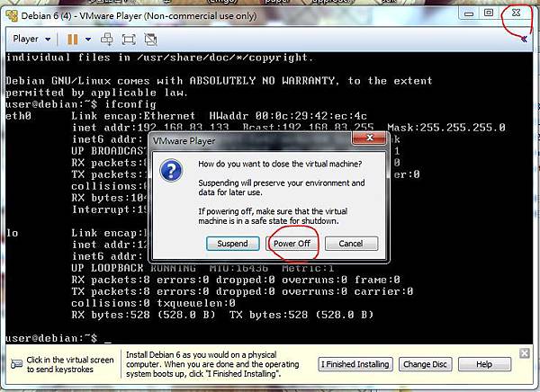This screenshot has height=392, width=540.
Task: Click the 'Click in the virtual screen' hint text
Action: tap(70, 364)
